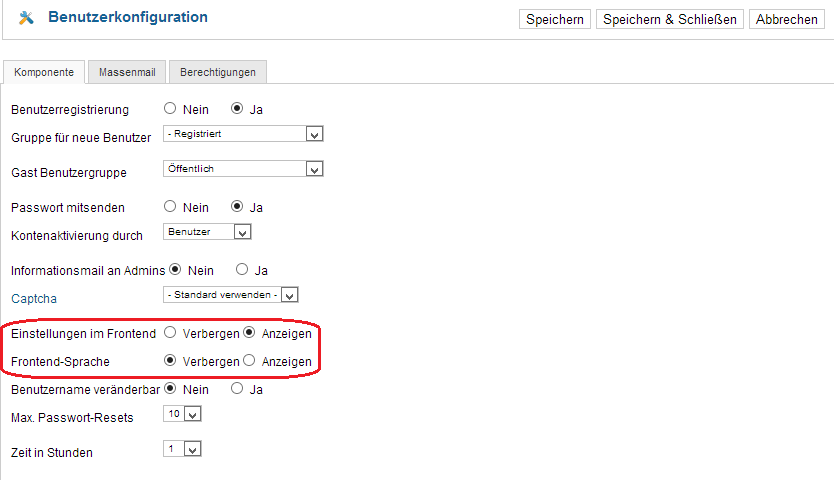The height and width of the screenshot is (480, 834).
Task: Set Benutzername veränderbar to Ja
Action: [x=237, y=388]
